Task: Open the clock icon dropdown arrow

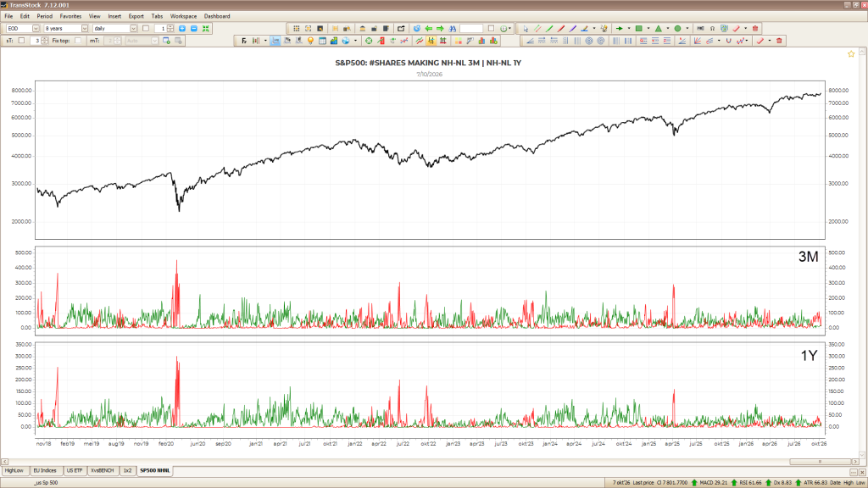Action: 509,28
